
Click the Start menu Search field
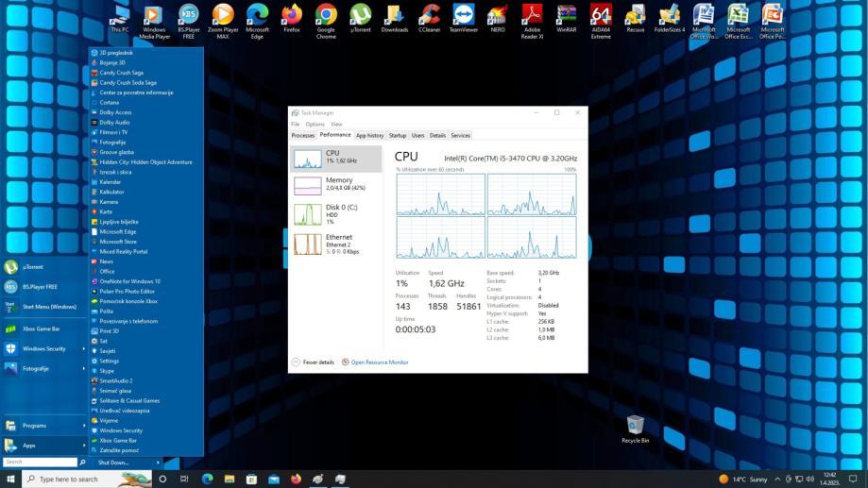click(40, 463)
